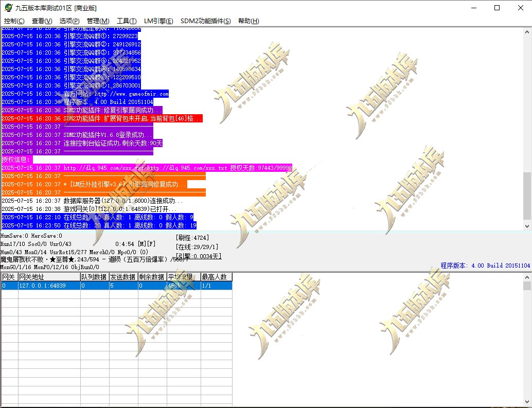
Task: Click the gameofmir.com official website log line
Action: 85,94
